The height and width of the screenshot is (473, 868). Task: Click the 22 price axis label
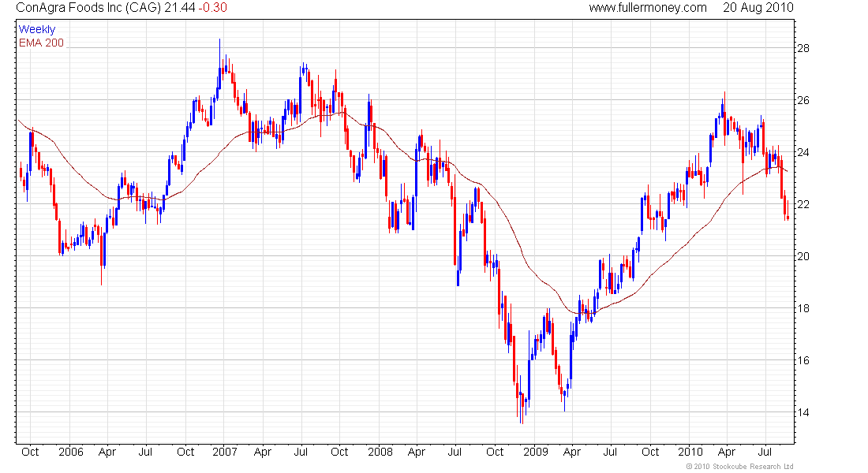803,204
